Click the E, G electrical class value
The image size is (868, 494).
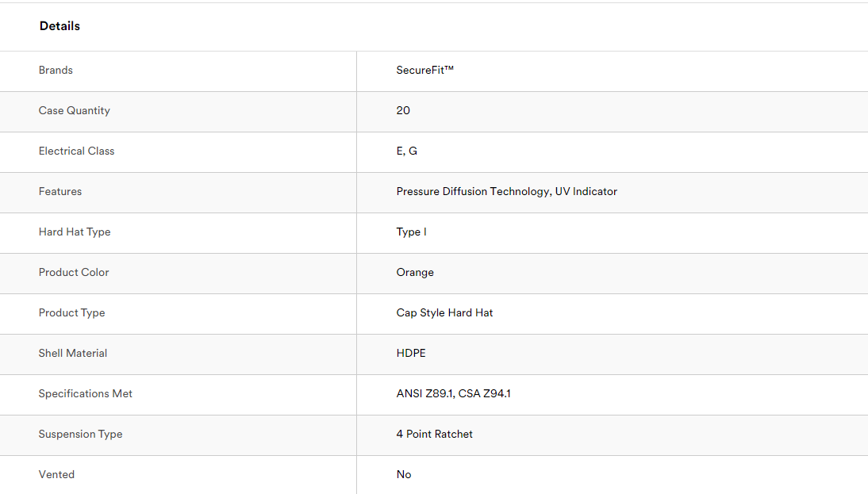(407, 151)
